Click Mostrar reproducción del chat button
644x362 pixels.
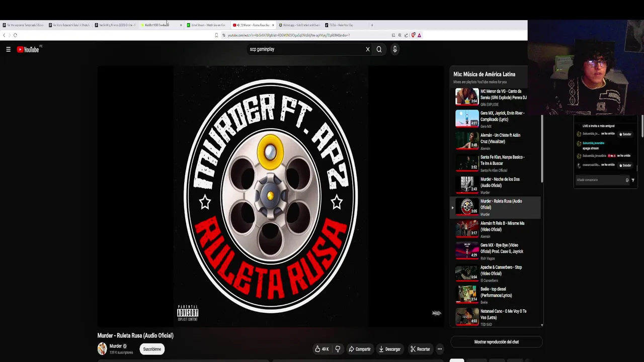pos(496,342)
